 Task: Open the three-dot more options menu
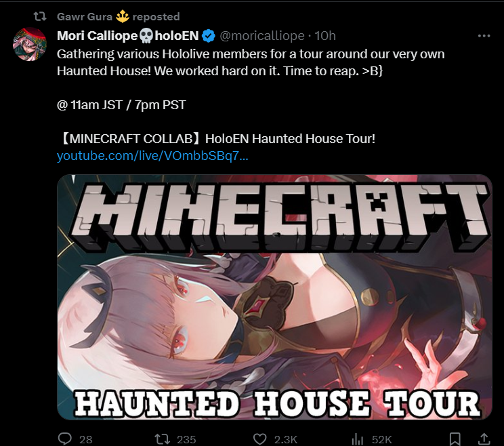pyautogui.click(x=484, y=36)
